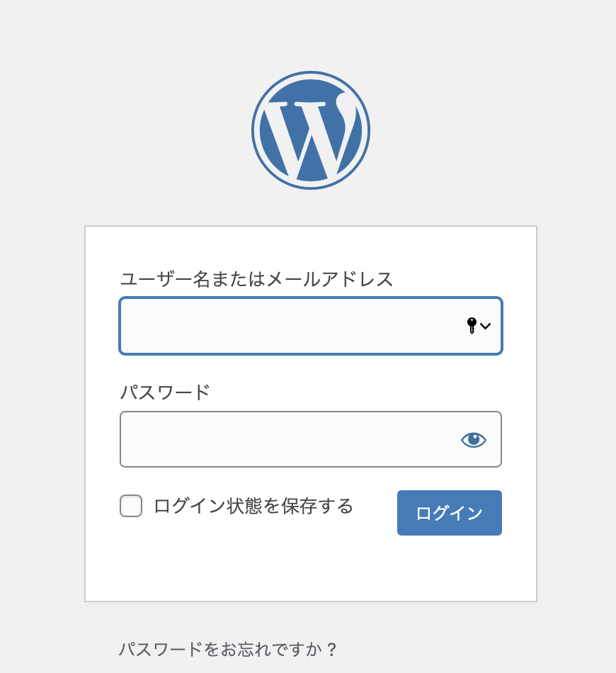
Task: Click the blue WordPress emblem above the form
Action: coord(310,130)
